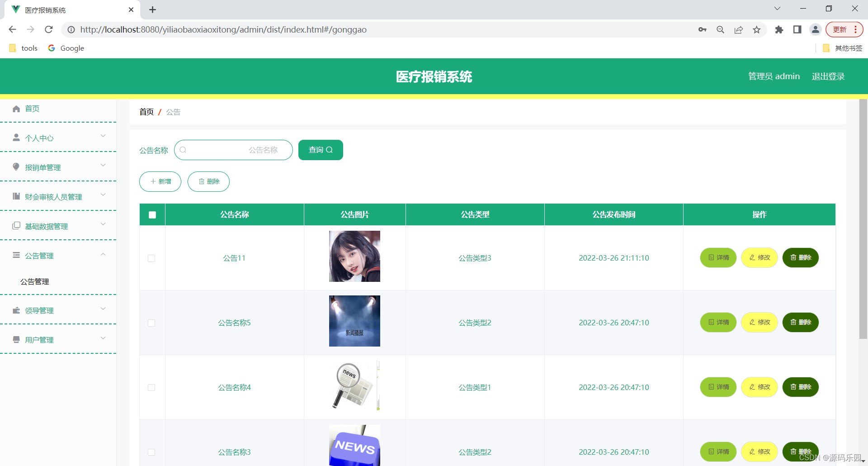The height and width of the screenshot is (466, 868).
Task: Open 详情 for announcement 公告名称4
Action: (x=718, y=387)
